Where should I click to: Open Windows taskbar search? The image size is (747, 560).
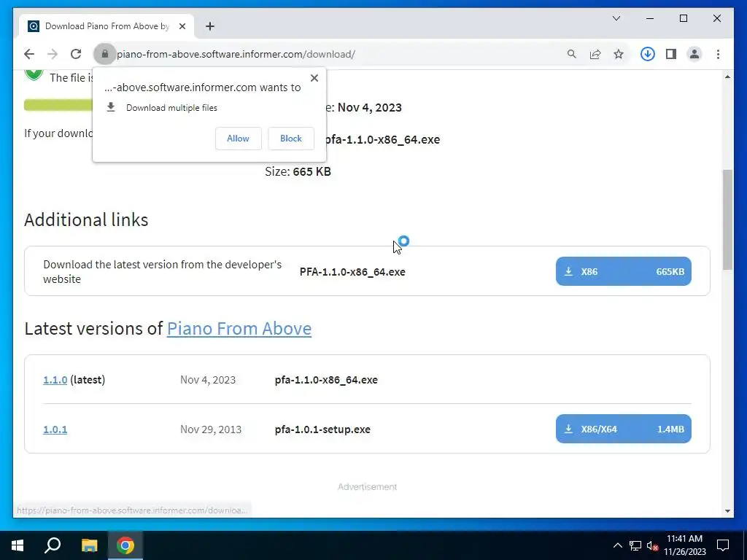(53, 545)
